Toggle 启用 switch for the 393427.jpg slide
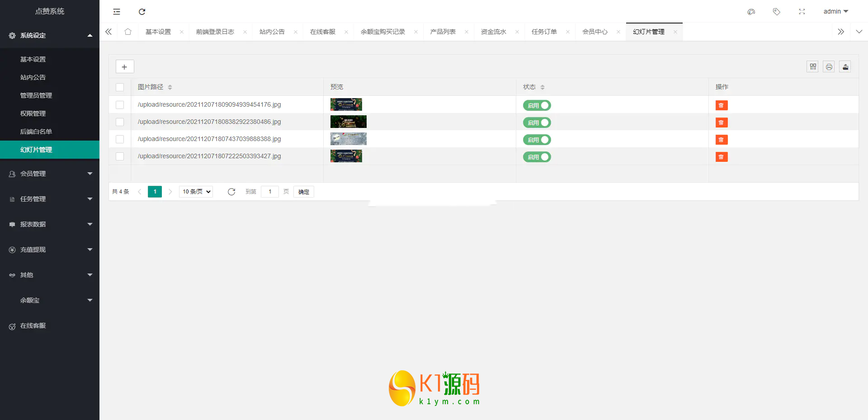Viewport: 868px width, 420px height. pos(537,157)
